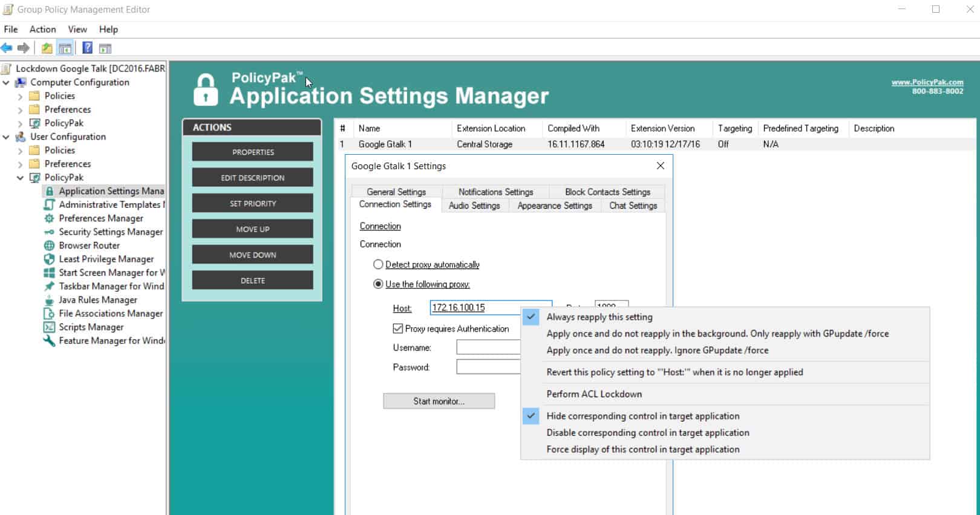Image resolution: width=980 pixels, height=515 pixels.
Task: Open the blue Help toolbar icon
Action: click(87, 48)
